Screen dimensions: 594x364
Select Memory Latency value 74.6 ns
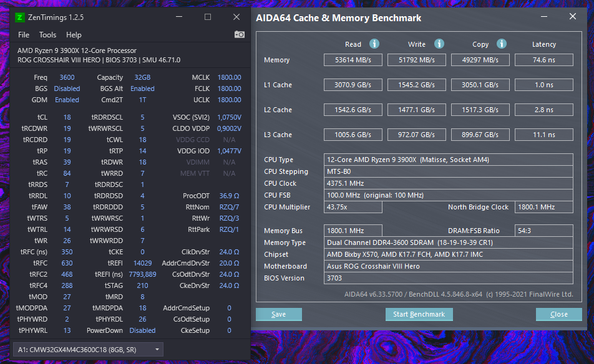point(544,60)
